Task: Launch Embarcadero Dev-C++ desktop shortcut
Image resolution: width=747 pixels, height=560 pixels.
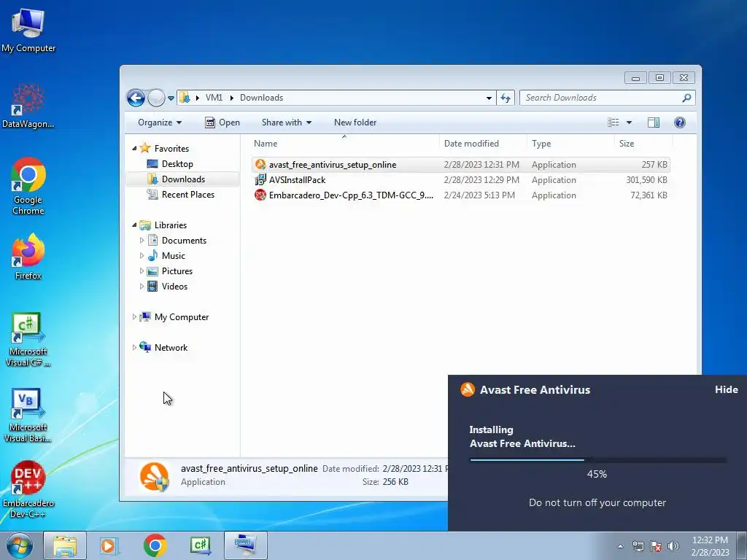Action: (x=28, y=489)
